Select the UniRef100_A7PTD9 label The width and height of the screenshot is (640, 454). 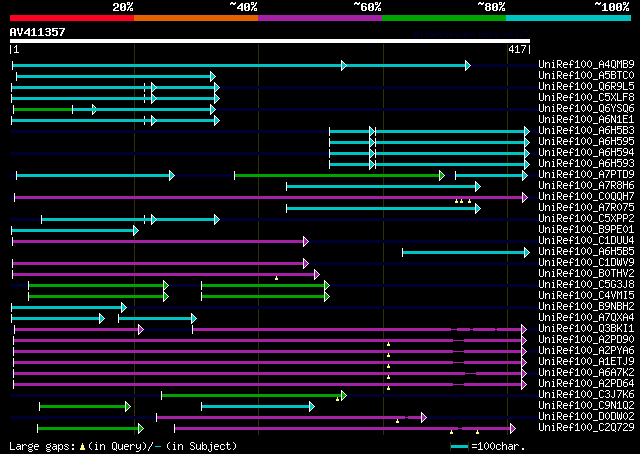[586, 174]
